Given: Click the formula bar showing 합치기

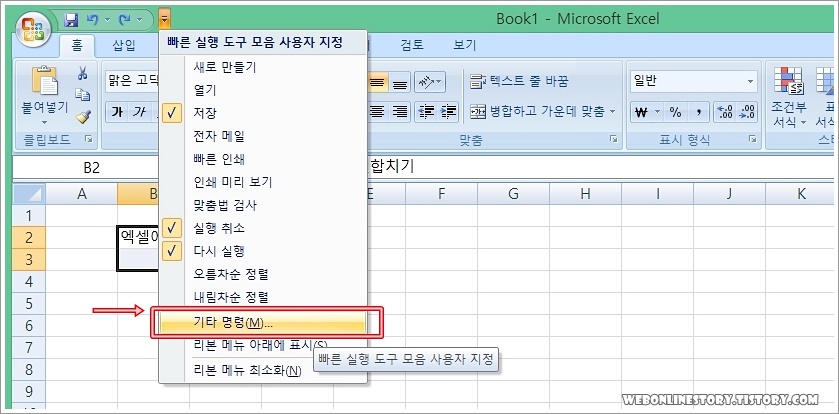Looking at the screenshot, I should coord(599,167).
